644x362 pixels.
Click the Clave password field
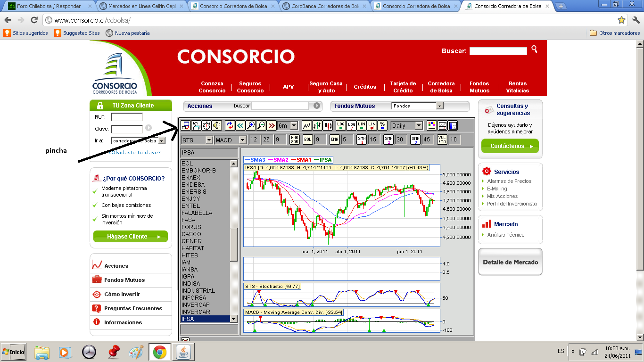pyautogui.click(x=127, y=129)
